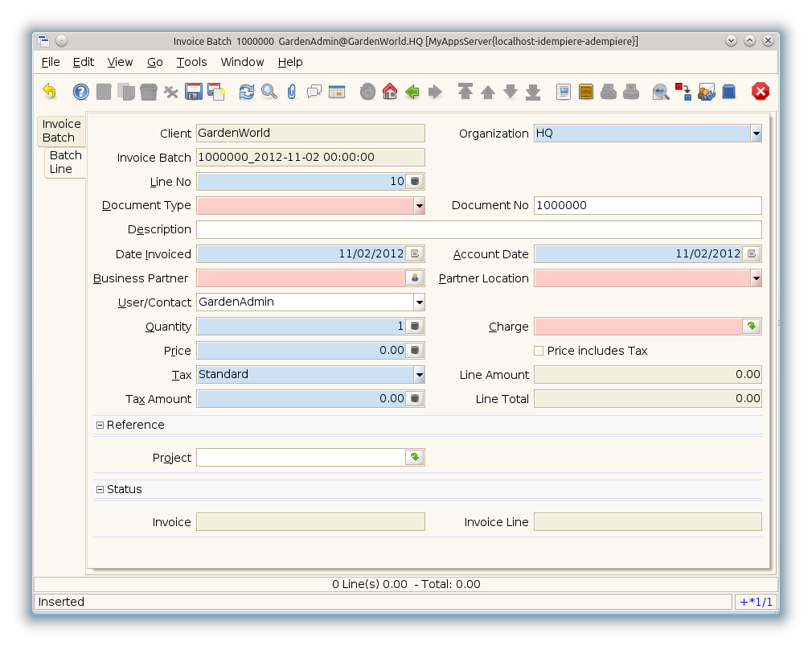Open the Date Invoiced calendar picker
The height and width of the screenshot is (646, 812).
coord(415,254)
